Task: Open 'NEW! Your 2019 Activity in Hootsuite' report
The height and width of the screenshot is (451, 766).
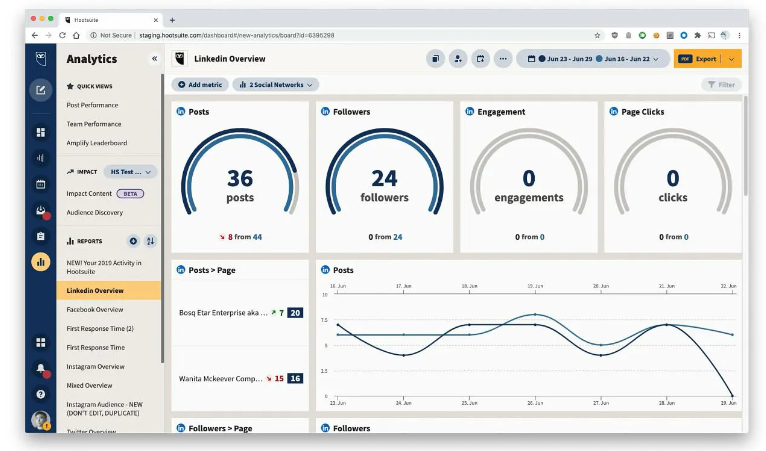Action: pyautogui.click(x=104, y=267)
